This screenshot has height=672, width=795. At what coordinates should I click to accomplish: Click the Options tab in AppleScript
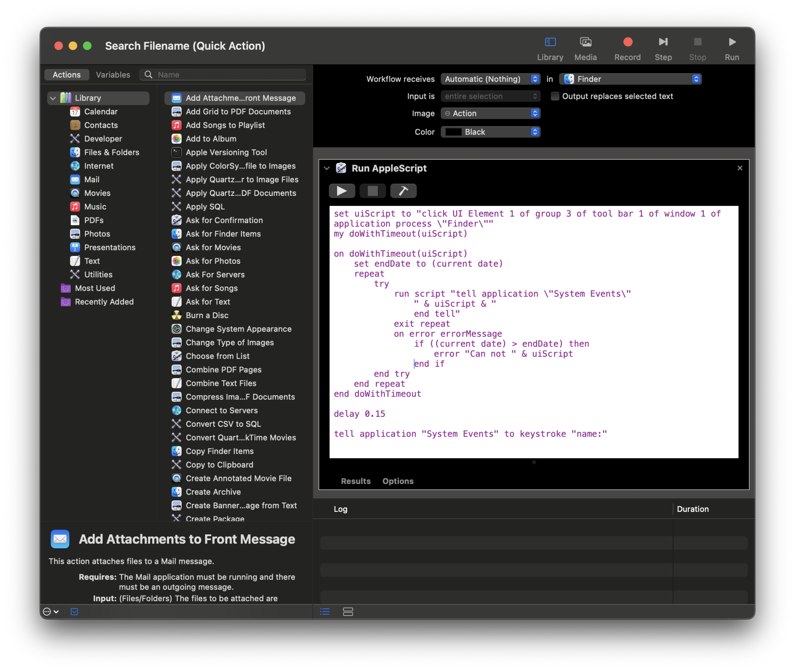398,480
